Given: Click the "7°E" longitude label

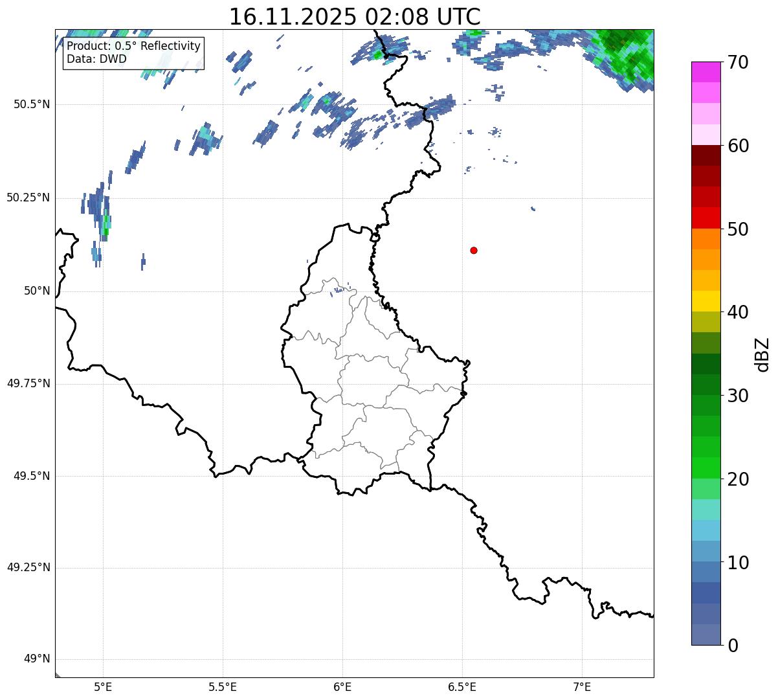Looking at the screenshot, I should (x=582, y=686).
